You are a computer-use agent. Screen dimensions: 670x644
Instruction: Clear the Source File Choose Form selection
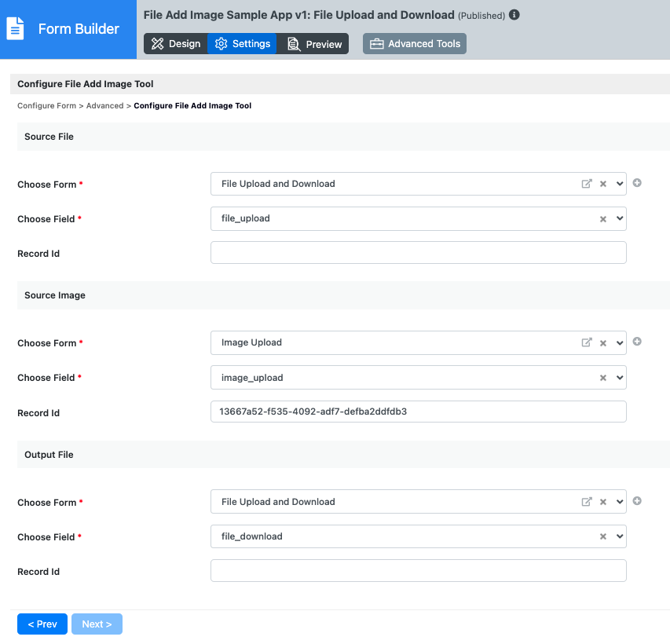point(603,184)
